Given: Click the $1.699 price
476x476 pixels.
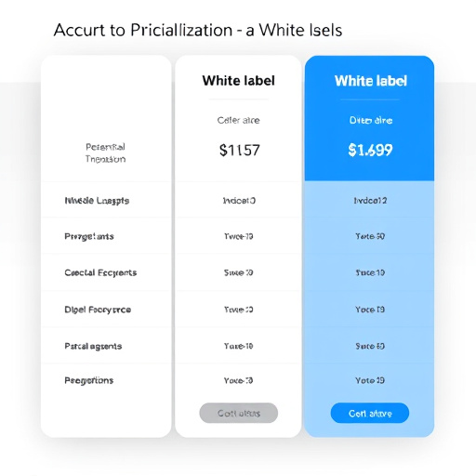Looking at the screenshot, I should [x=370, y=150].
